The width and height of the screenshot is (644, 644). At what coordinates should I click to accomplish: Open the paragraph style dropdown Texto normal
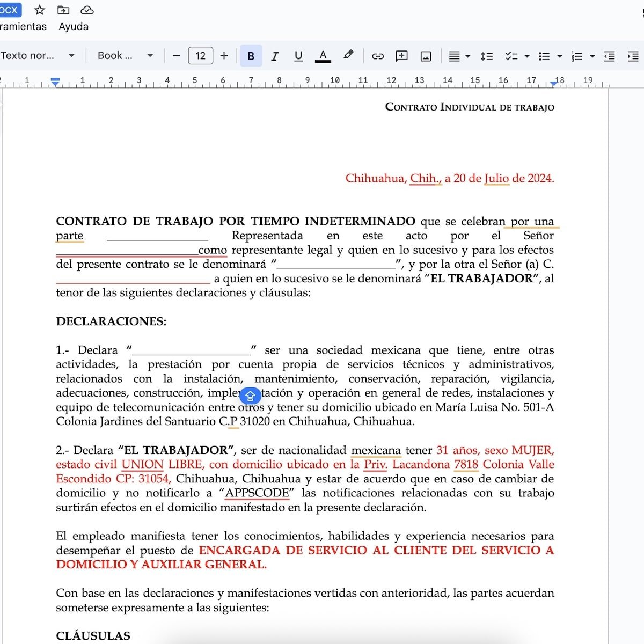(x=38, y=55)
